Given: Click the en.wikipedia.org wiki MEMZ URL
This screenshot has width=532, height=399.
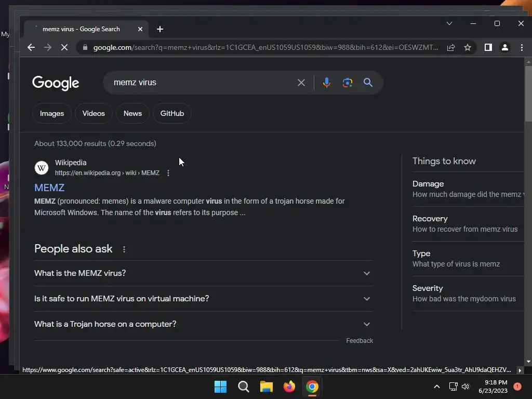Looking at the screenshot, I should (107, 173).
